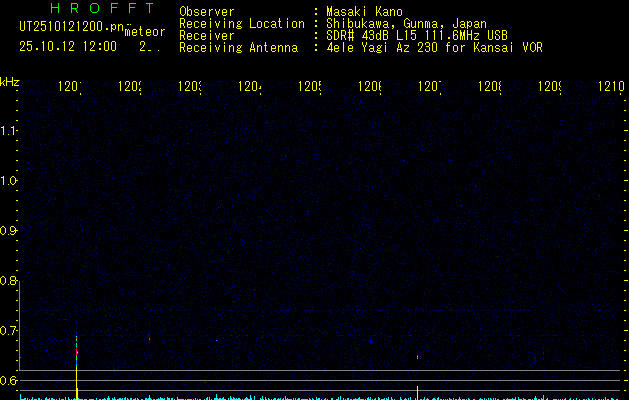Viewport: 629px width, 400px height.
Task: Click the 0.6 kHz frequency tick label
Action: (9, 381)
